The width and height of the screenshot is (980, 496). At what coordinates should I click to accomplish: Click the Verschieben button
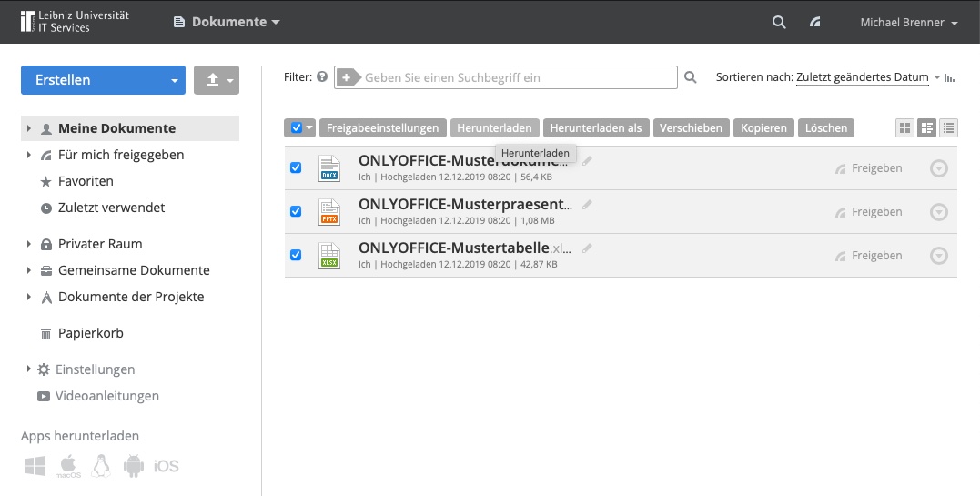(691, 128)
